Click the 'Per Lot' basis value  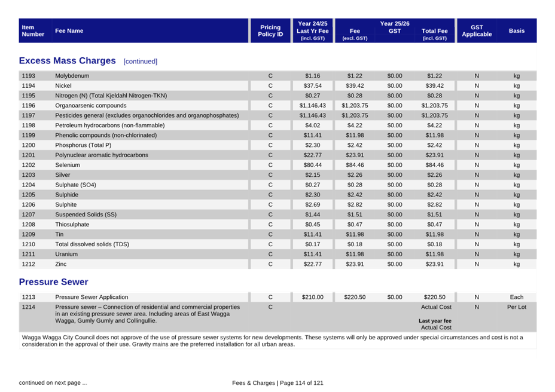pyautogui.click(x=517, y=307)
